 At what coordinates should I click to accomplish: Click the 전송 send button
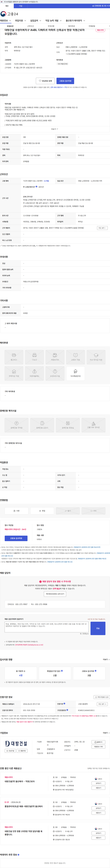pyautogui.click(x=98, y=628)
